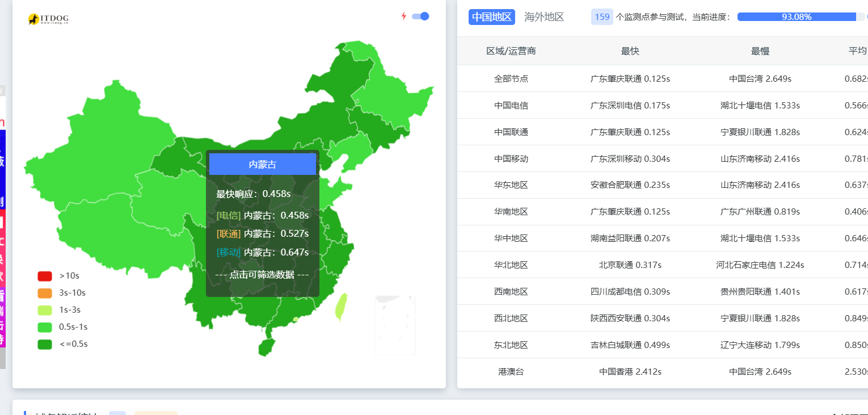Click the 159 monitoring points badge
This screenshot has width=868, height=415.
click(602, 17)
